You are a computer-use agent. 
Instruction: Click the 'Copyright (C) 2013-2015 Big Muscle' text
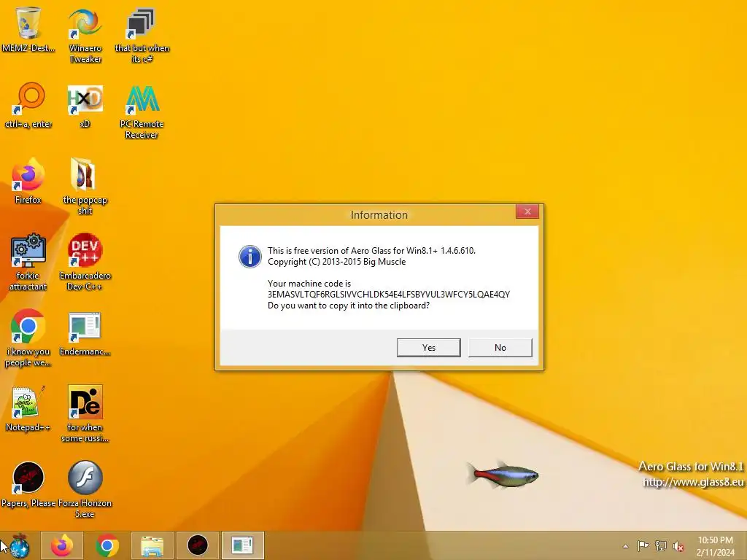click(x=337, y=262)
